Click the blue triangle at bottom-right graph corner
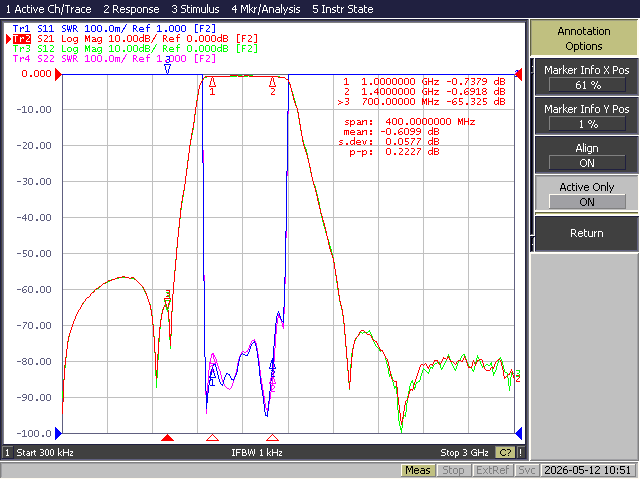The height and width of the screenshot is (480, 640). [x=519, y=433]
